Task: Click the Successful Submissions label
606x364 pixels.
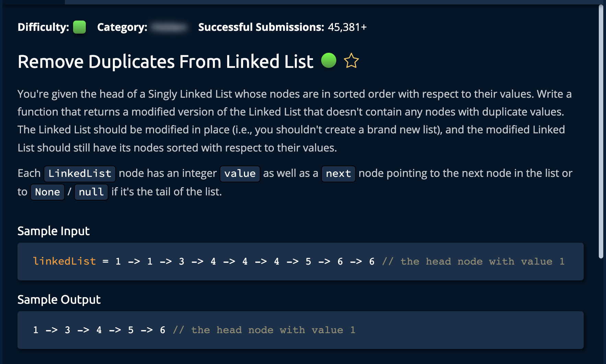Action: tap(261, 27)
